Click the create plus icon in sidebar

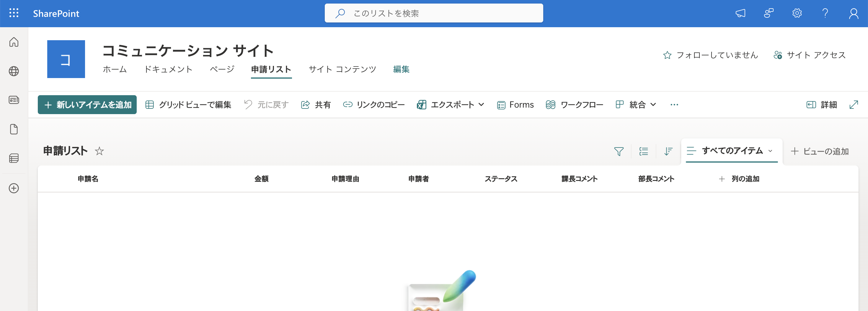coord(14,188)
